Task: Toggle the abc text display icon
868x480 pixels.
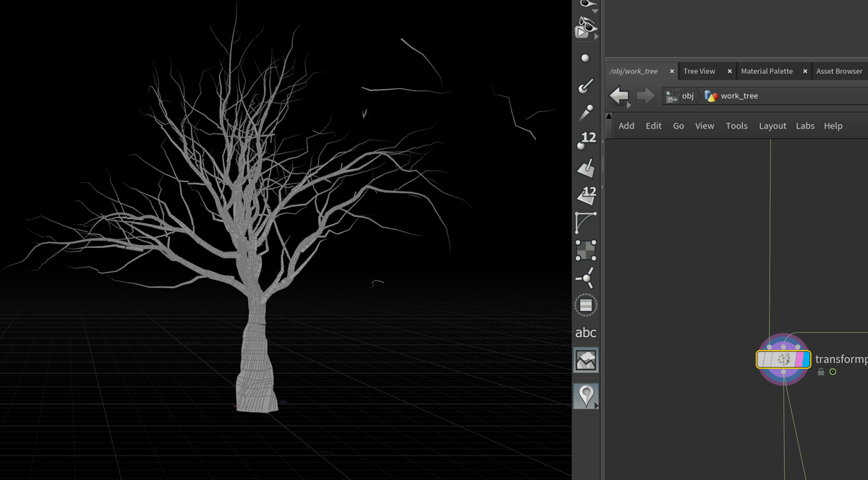Action: pyautogui.click(x=586, y=333)
